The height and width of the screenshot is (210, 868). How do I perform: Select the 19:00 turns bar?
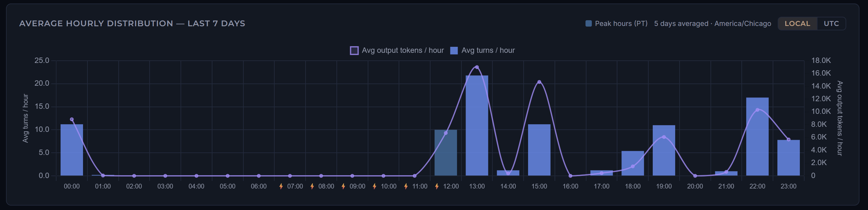point(664,150)
